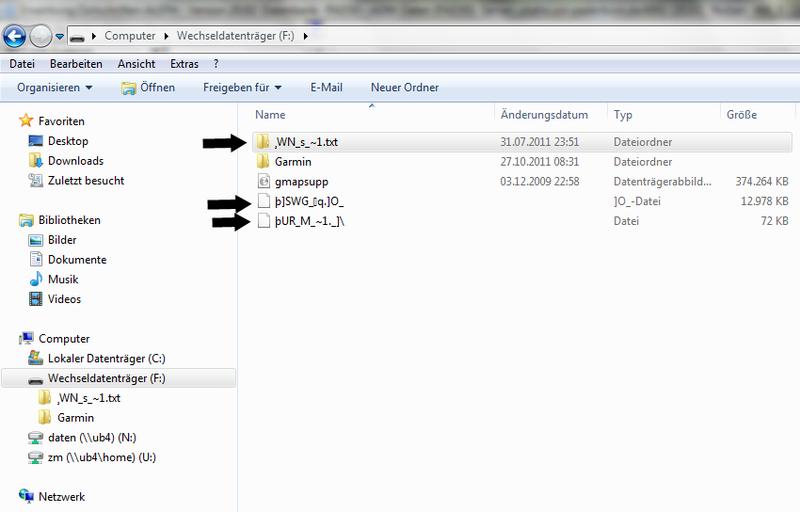Click the recent pages dropdown arrow
Image resolution: width=800 pixels, height=512 pixels.
coord(60,38)
